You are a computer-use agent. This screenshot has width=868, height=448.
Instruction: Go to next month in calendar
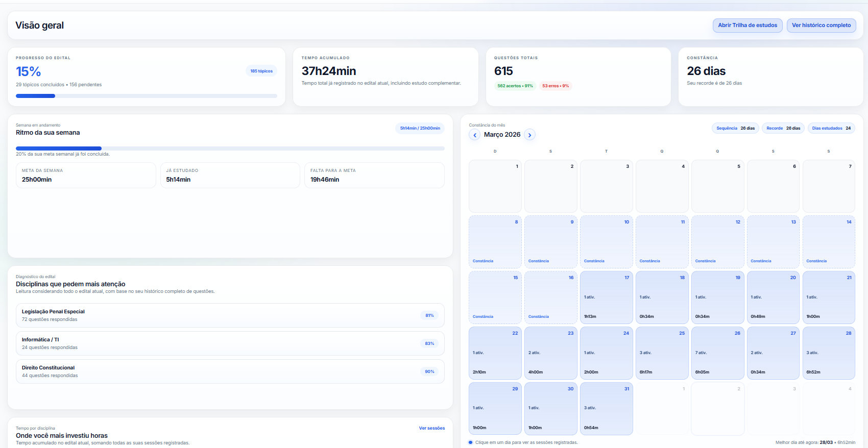click(x=529, y=135)
